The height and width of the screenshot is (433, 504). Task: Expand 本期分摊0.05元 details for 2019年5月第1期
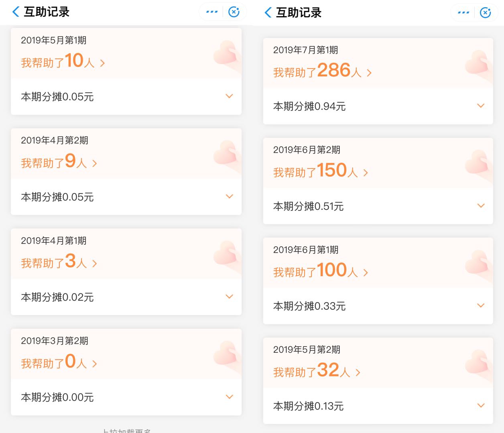pos(229,96)
